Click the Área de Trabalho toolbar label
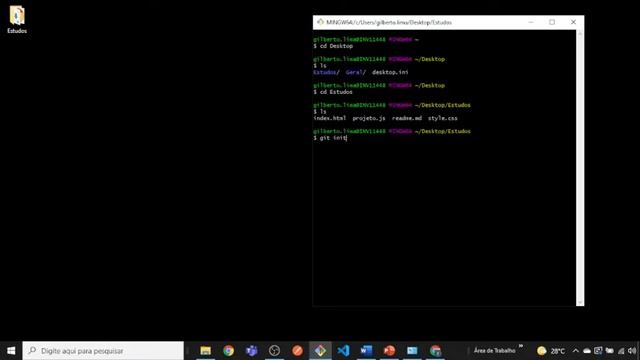 tap(494, 351)
